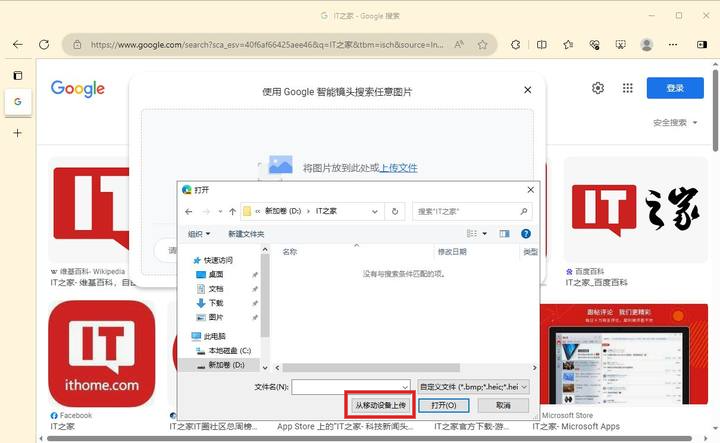Select the Google tab in vertical tabs
The width and height of the screenshot is (720, 443).
18,101
